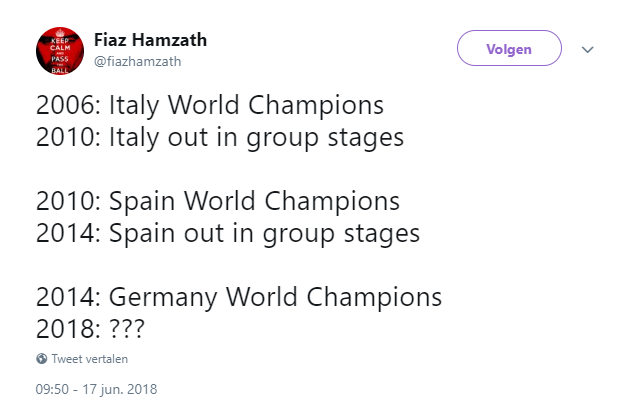This screenshot has height=402, width=624.
Task: Click the '2010: Spain World Champions' line
Action: click(218, 201)
